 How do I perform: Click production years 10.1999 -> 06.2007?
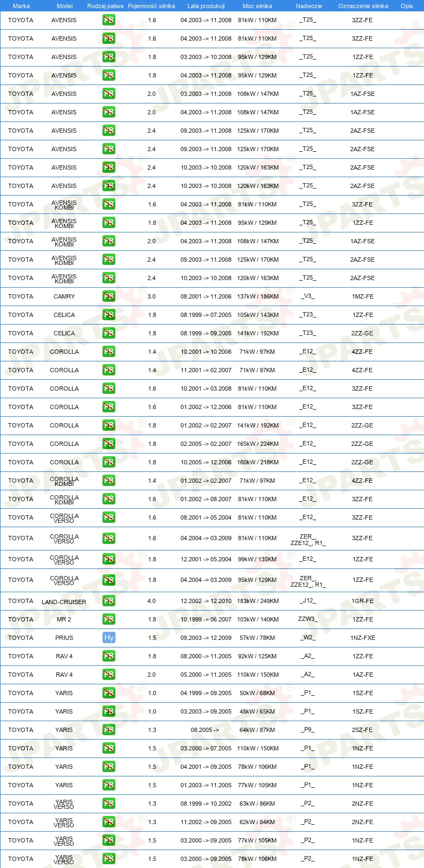point(206,619)
